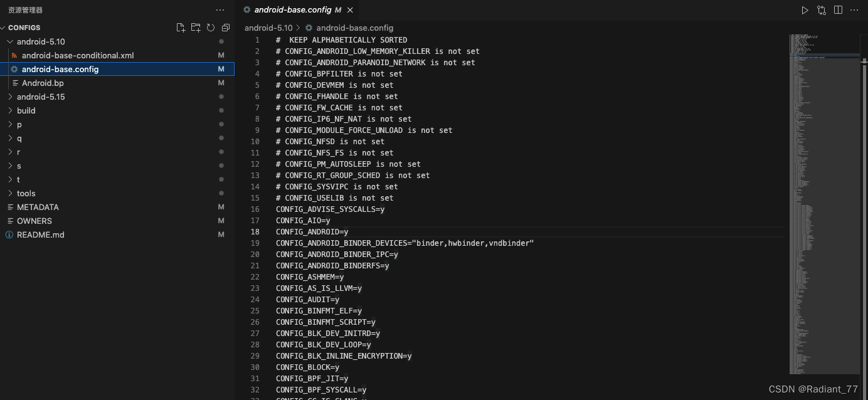Screen dimensions: 868x400
Task: Run the current file using the play icon
Action: [805, 10]
